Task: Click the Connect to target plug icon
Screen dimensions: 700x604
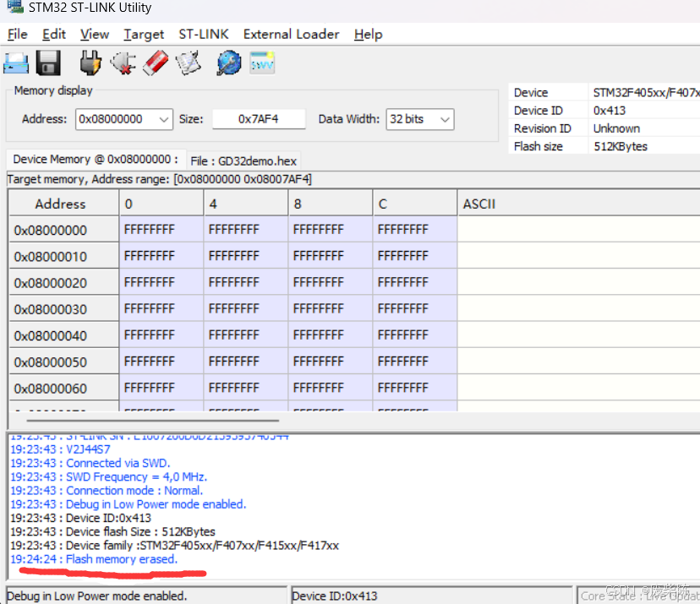Action: point(90,63)
